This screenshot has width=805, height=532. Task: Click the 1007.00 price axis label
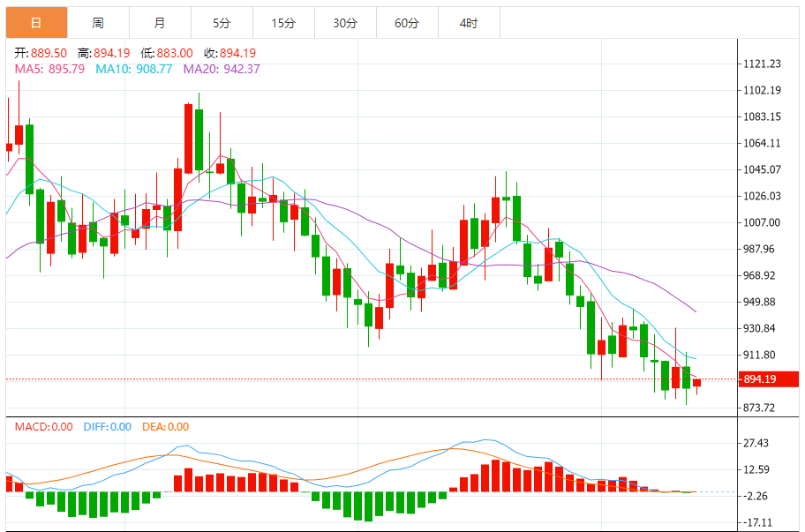[x=762, y=222]
